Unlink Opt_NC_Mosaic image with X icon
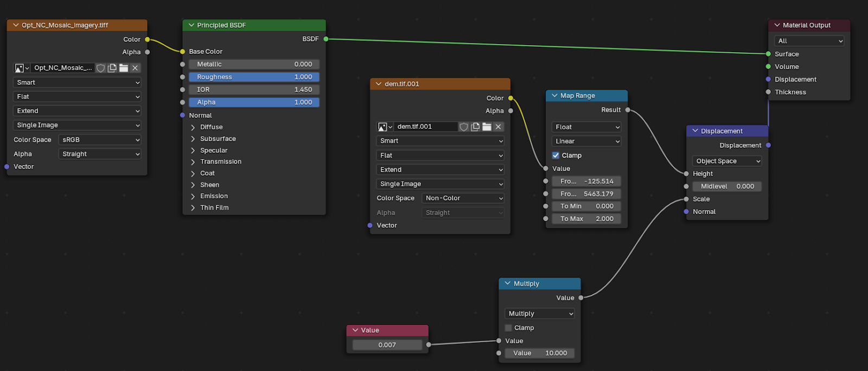 pos(135,68)
